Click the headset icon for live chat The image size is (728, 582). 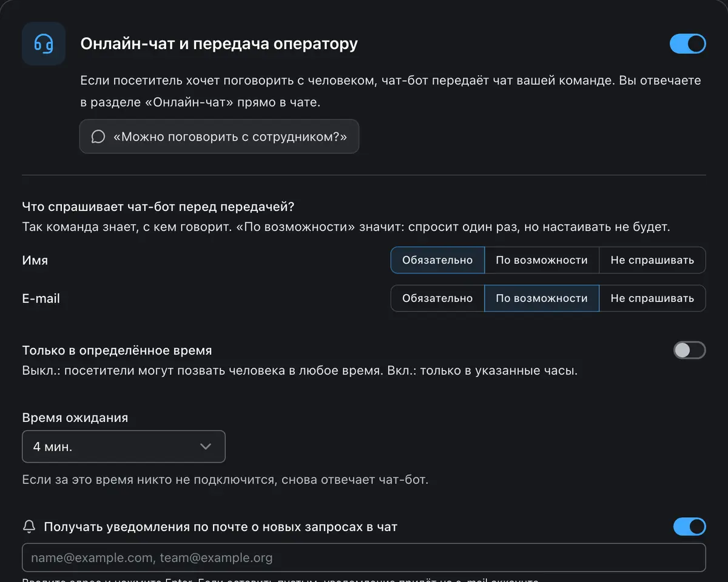(x=44, y=44)
